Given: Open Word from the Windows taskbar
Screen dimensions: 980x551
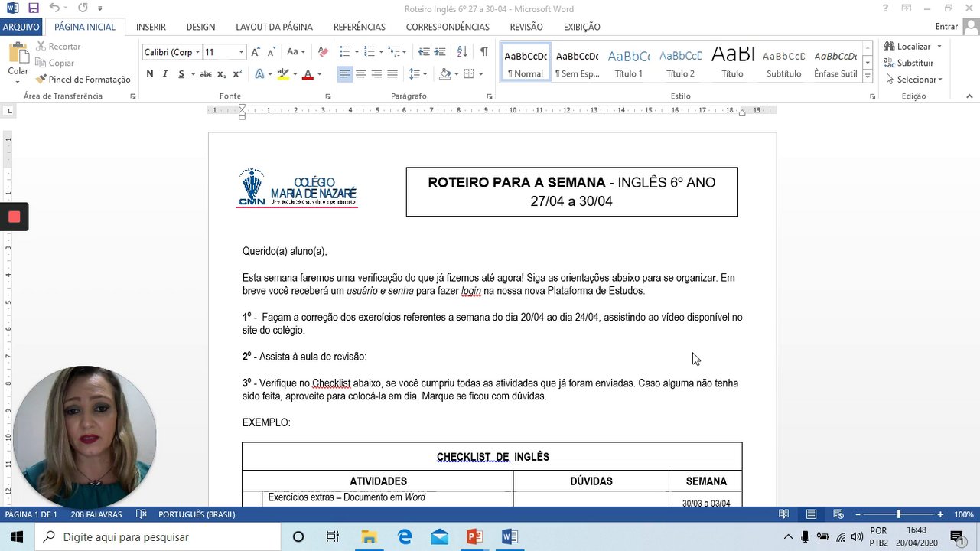Looking at the screenshot, I should (510, 536).
